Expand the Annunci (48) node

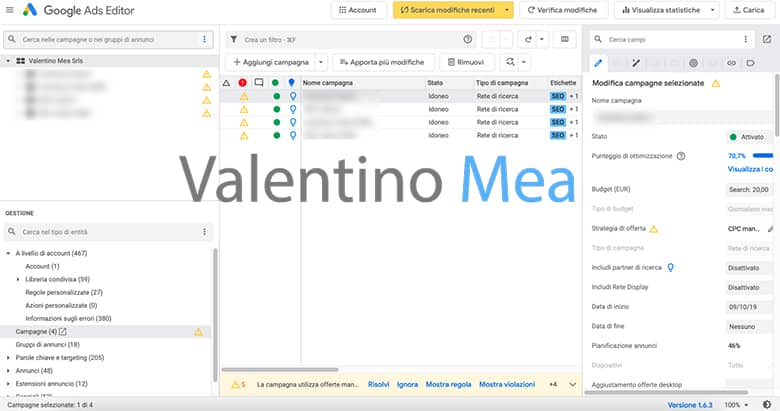tap(8, 371)
